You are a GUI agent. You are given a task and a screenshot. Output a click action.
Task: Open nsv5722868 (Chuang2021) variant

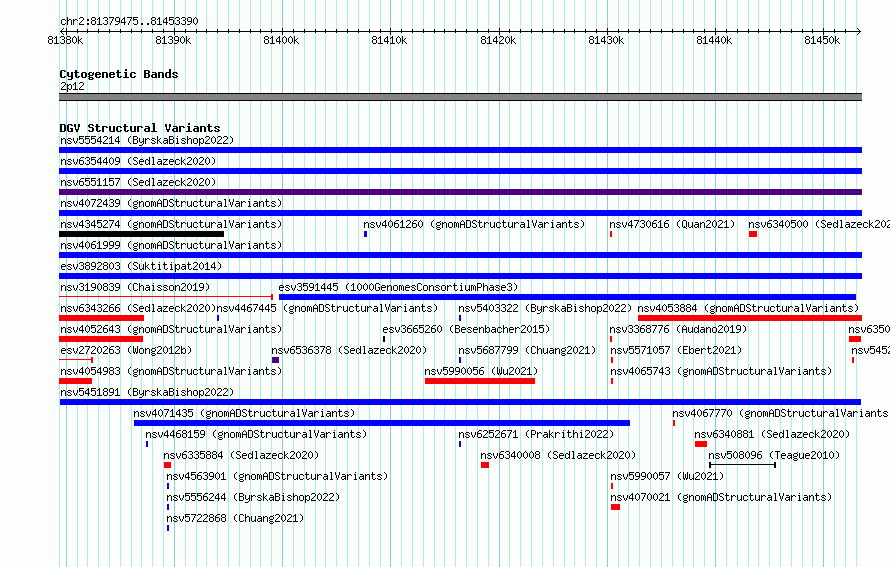[235, 518]
